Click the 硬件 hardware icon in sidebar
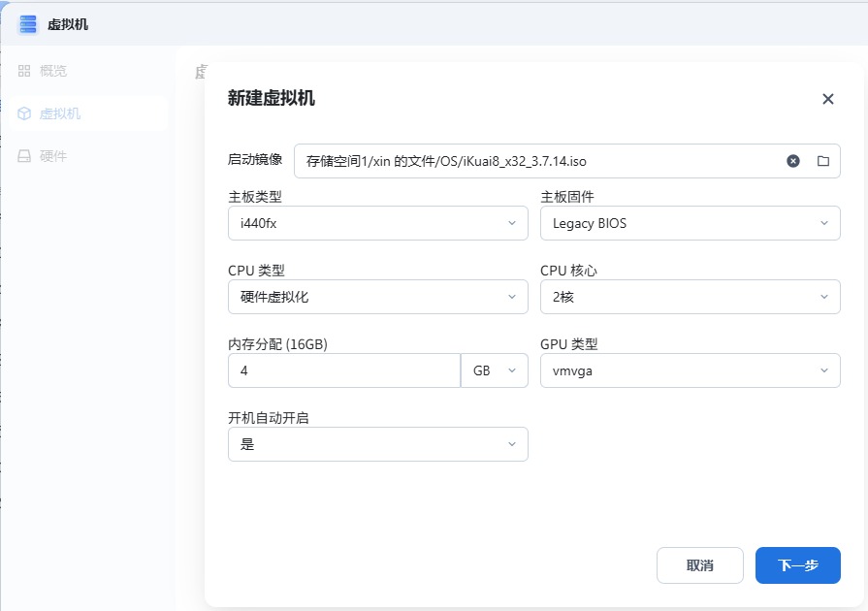This screenshot has height=611, width=868. (x=24, y=156)
